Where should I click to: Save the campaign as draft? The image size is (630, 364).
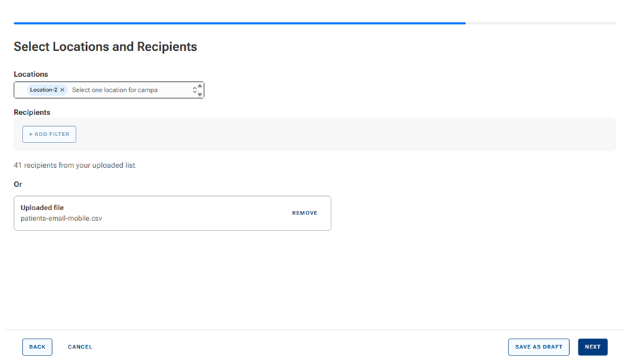pos(538,347)
